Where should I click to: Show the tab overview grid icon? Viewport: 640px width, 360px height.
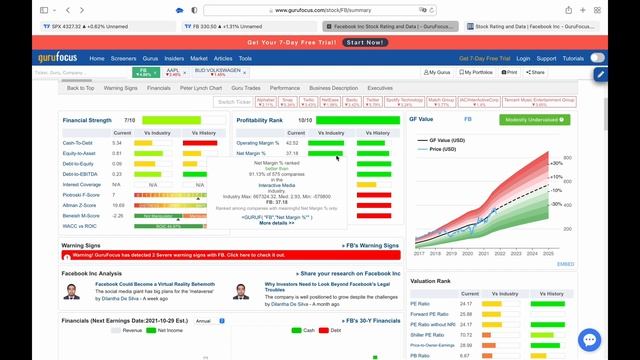point(597,10)
